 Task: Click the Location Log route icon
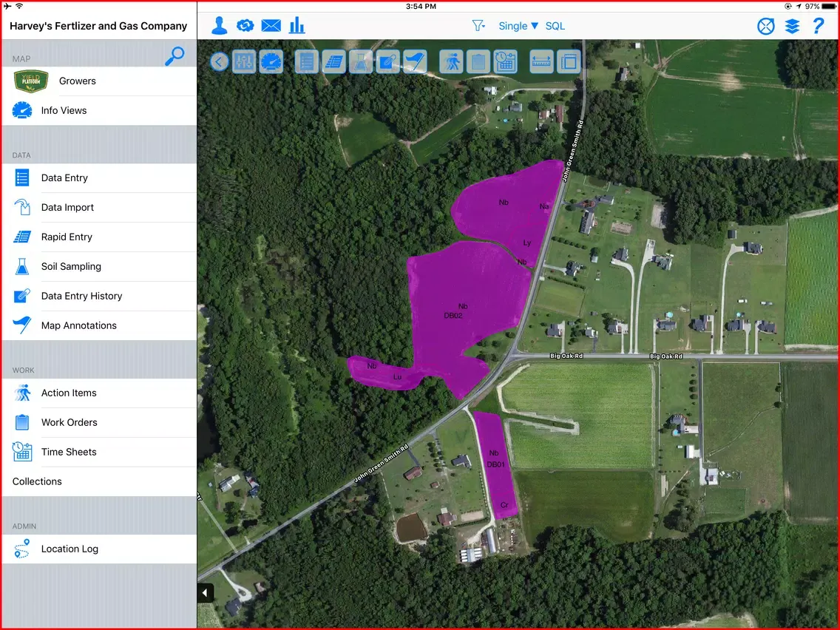point(22,549)
